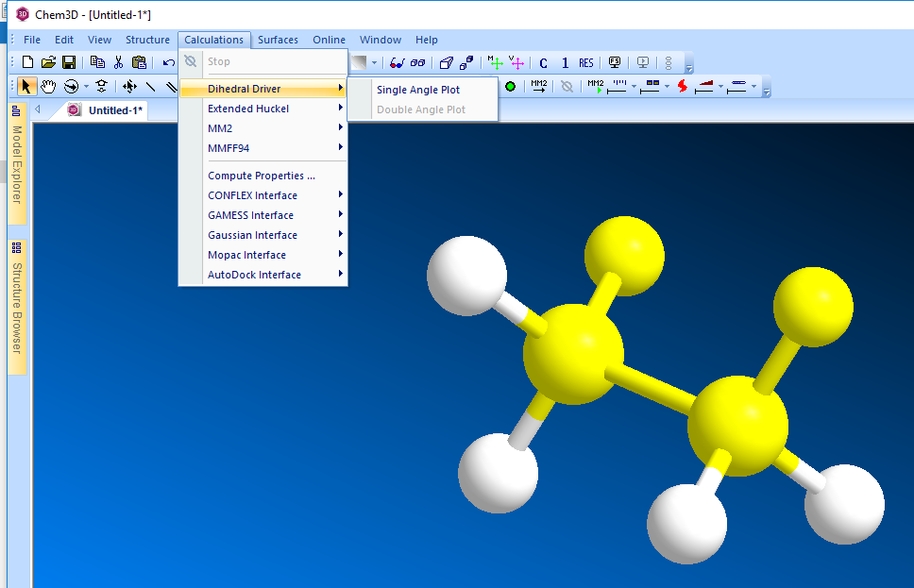Toggle atom symbols 'C' icon
Viewport: 914px width, 588px height.
(x=544, y=63)
